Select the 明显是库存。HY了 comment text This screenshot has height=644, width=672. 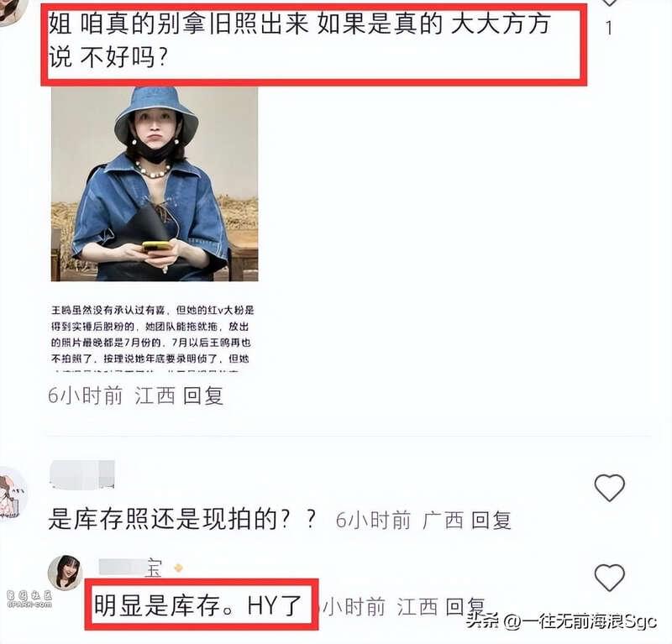click(x=198, y=605)
